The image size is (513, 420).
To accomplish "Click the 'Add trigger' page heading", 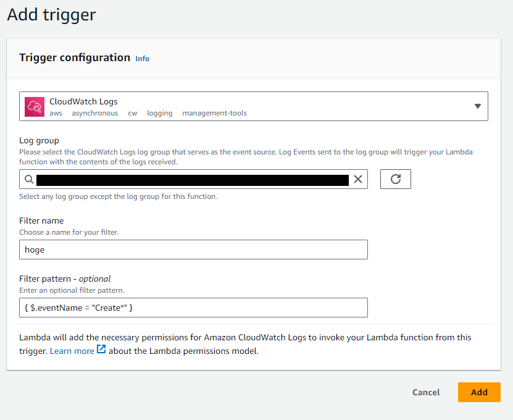I will (51, 15).
